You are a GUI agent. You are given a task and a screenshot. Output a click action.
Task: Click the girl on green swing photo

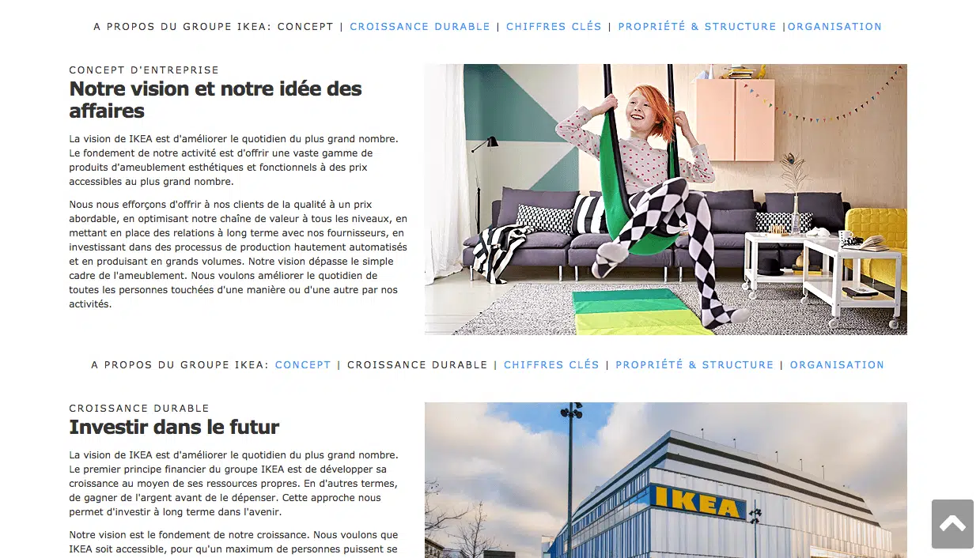coord(666,199)
